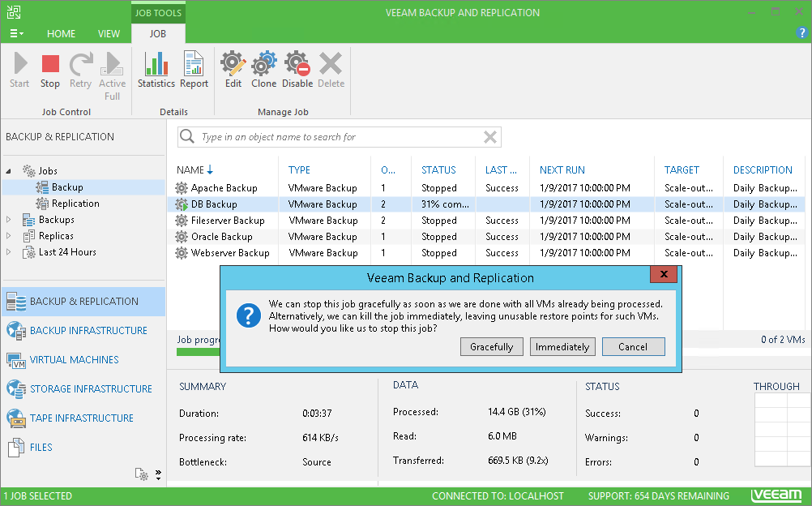Click the green job progress bar
Screen dimensions: 812x506
(199, 352)
